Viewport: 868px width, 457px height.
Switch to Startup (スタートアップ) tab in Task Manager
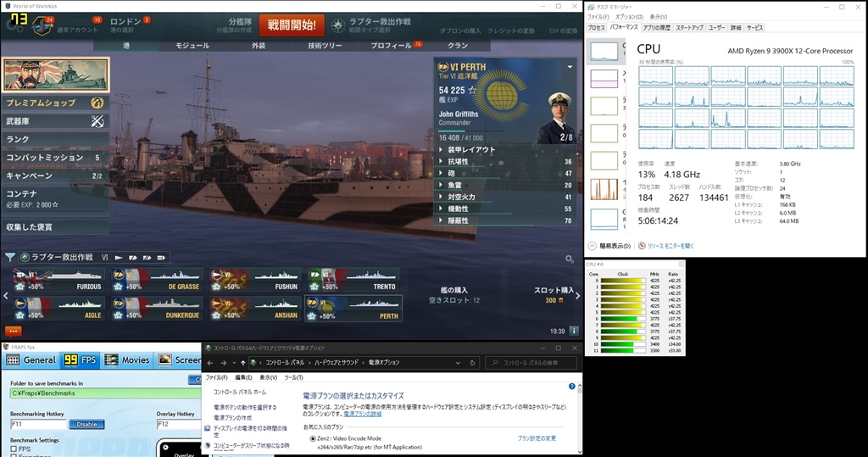pos(689,27)
